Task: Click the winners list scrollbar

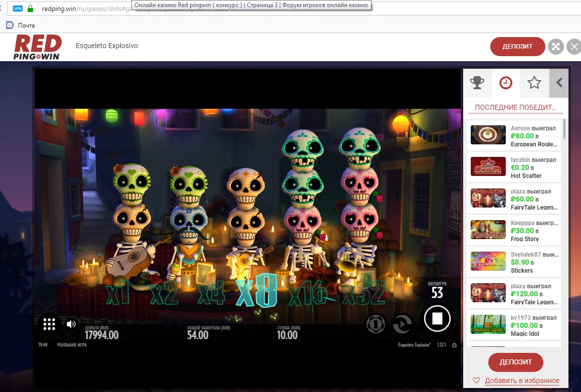Action: point(564,129)
